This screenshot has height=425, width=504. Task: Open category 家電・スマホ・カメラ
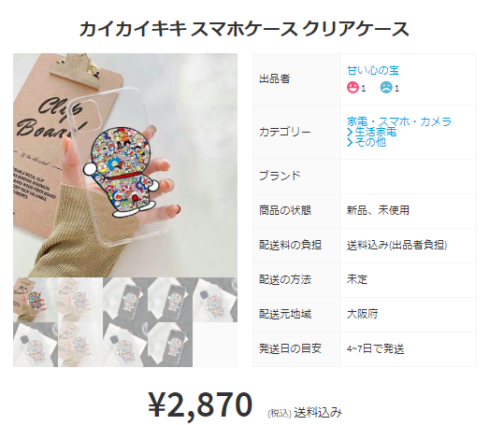399,121
